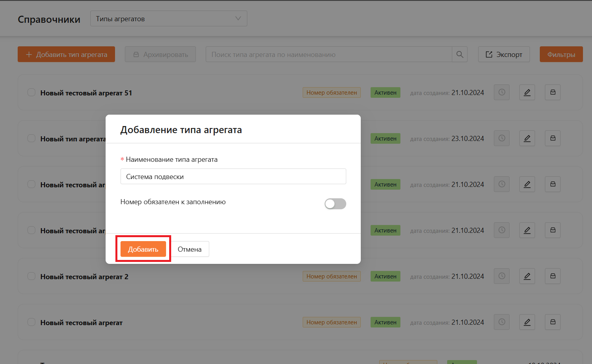Screen dimensions: 592x364
Task: Archive Новый тестовый агрегат 2 row icon
Action: click(x=552, y=276)
